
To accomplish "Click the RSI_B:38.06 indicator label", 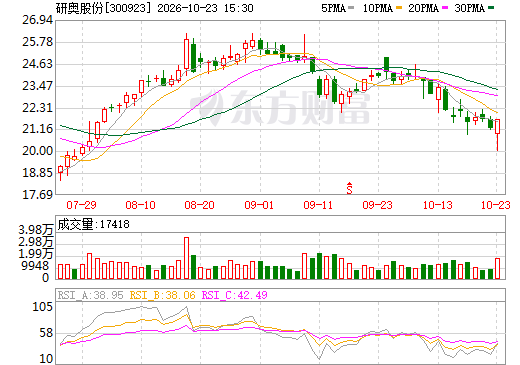I will 162,295.
